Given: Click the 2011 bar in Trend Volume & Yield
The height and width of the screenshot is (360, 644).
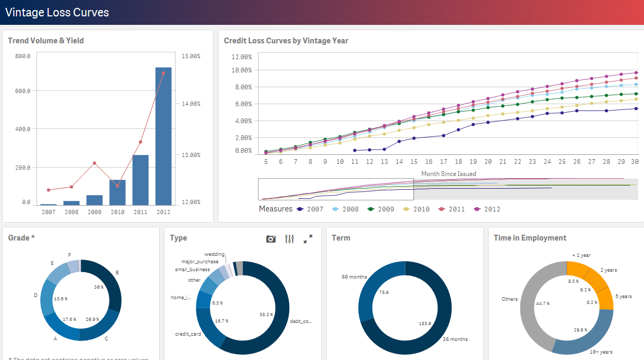Looking at the screenshot, I should click(x=140, y=180).
